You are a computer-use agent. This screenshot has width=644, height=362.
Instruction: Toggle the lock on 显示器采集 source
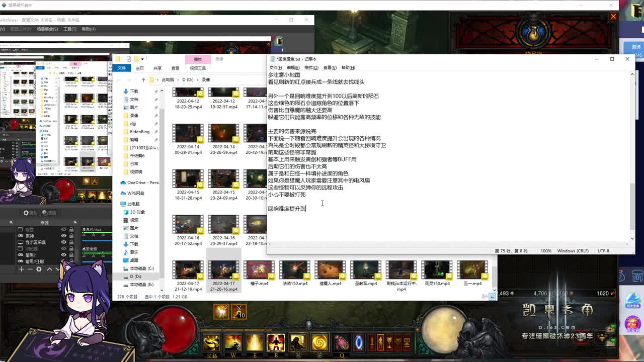(71, 242)
